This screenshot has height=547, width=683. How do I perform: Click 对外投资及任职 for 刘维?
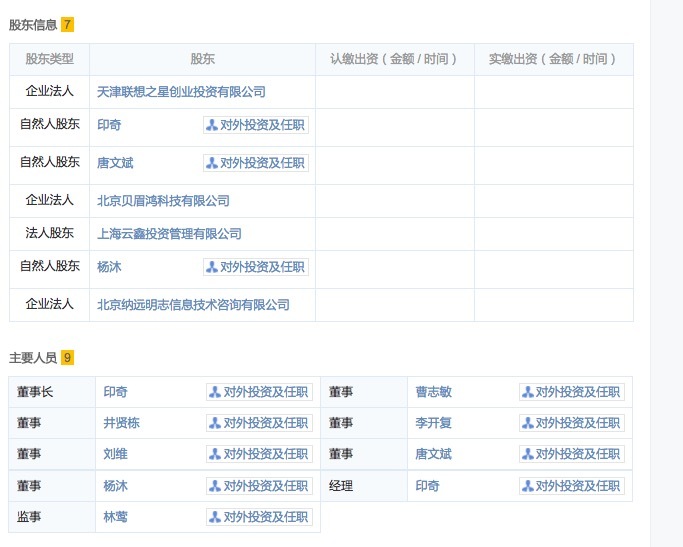pyautogui.click(x=259, y=454)
